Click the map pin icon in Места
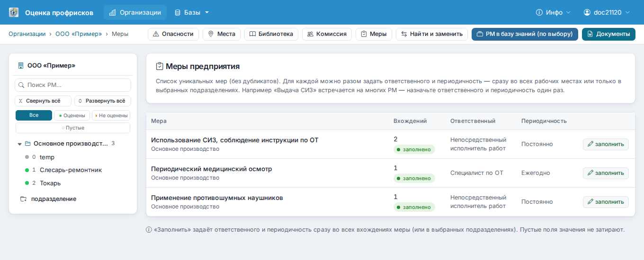Viewport: 644px width, 260px height. click(x=211, y=34)
